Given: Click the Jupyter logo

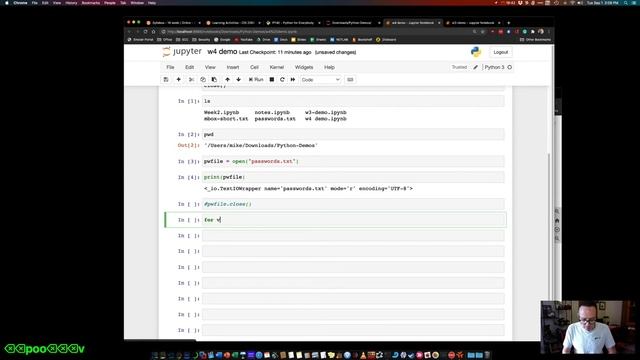Looking at the screenshot, I should click(182, 52).
